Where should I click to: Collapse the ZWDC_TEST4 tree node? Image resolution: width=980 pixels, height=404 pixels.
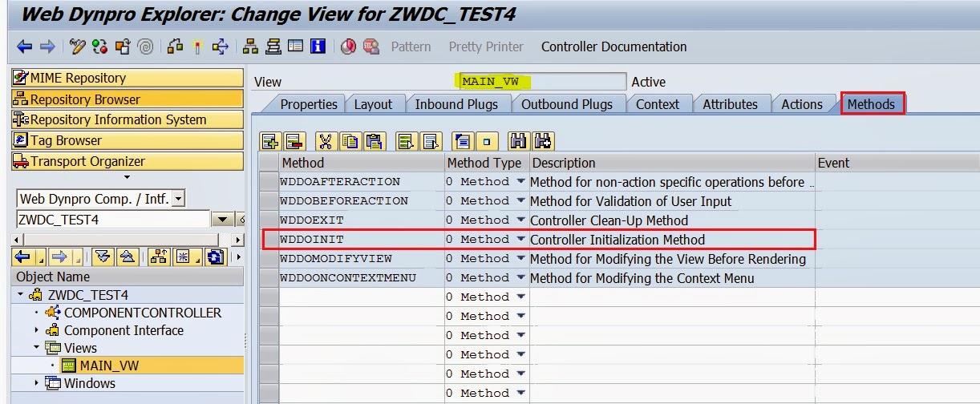pos(20,295)
